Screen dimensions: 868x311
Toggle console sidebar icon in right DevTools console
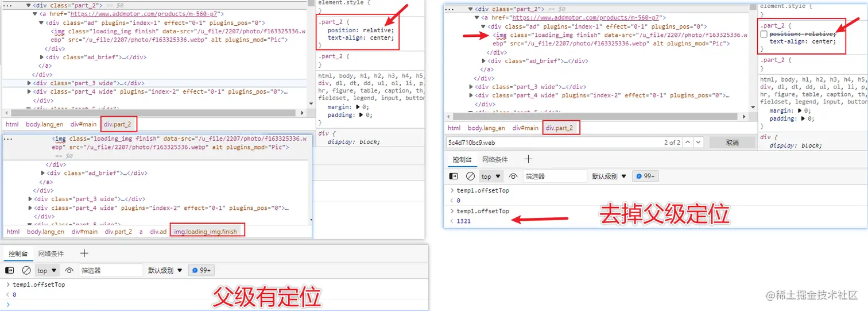454,176
